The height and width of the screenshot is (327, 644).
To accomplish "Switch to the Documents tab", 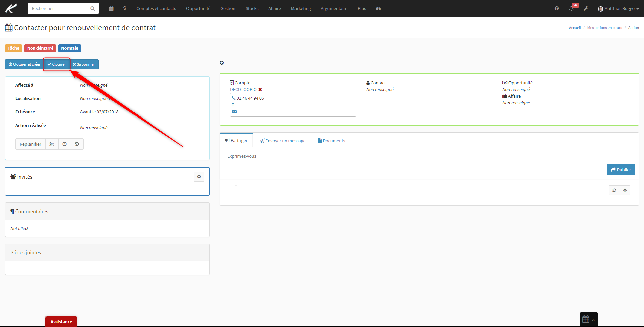I will click(x=331, y=141).
